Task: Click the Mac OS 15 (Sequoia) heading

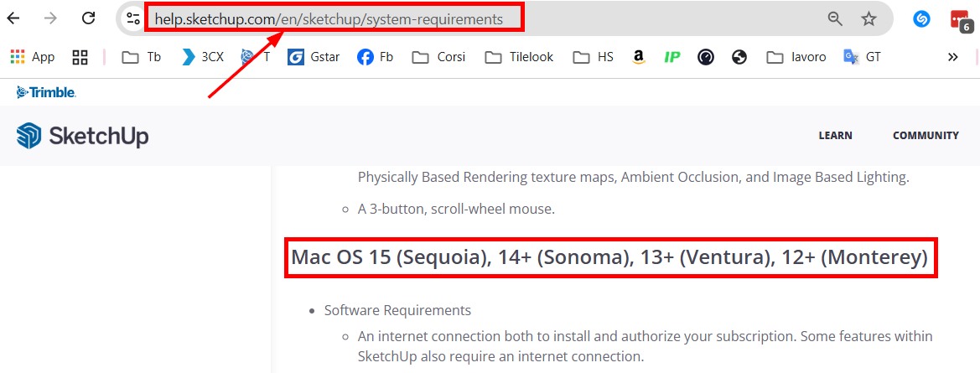Action: click(x=610, y=256)
